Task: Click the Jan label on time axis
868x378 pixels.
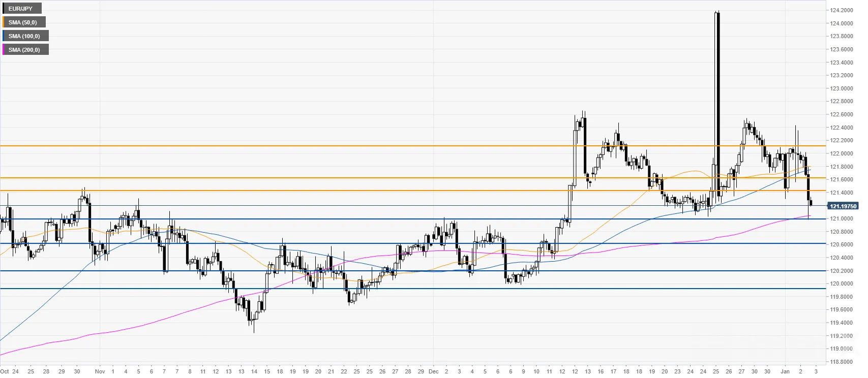Action: [785, 371]
